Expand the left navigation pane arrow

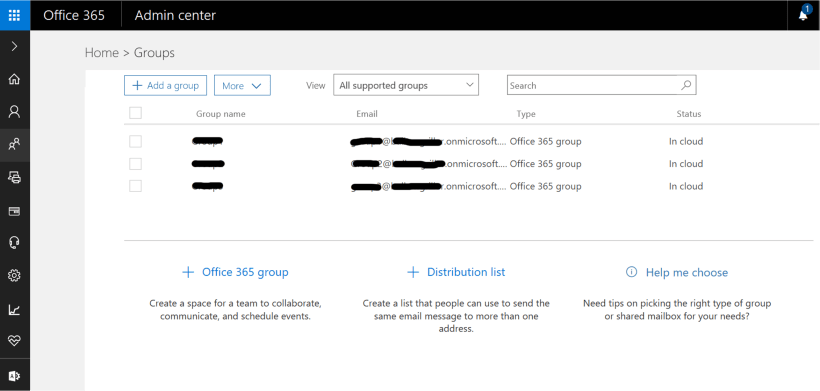pyautogui.click(x=15, y=47)
